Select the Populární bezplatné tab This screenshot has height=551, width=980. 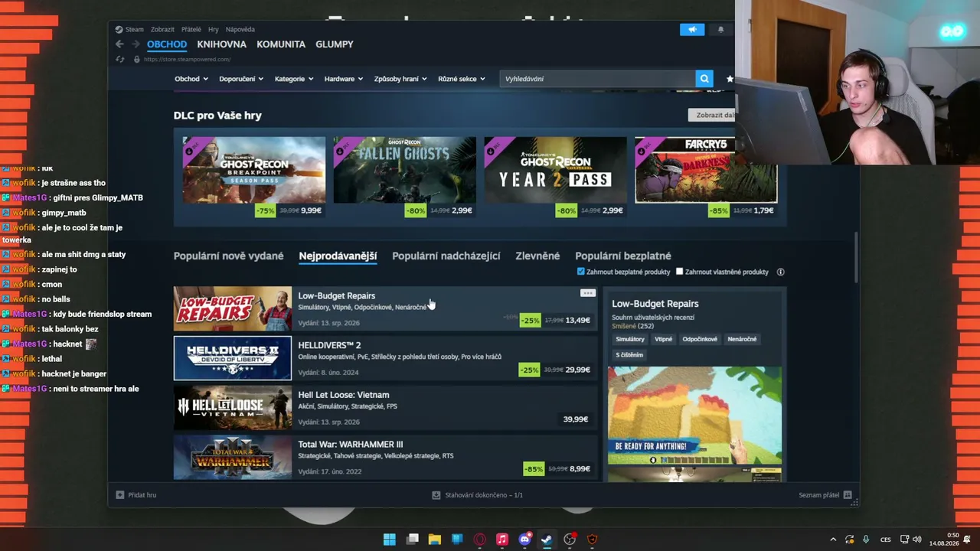(623, 256)
